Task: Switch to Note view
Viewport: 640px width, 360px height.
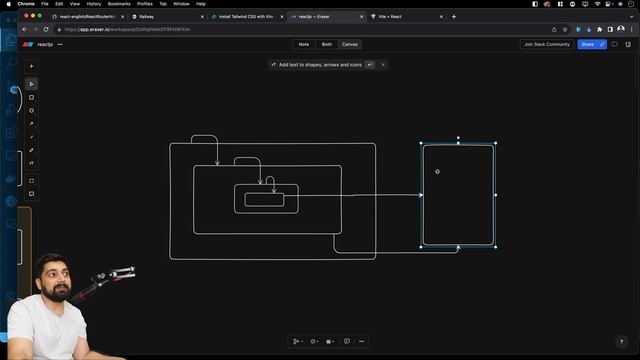Action: pos(304,44)
